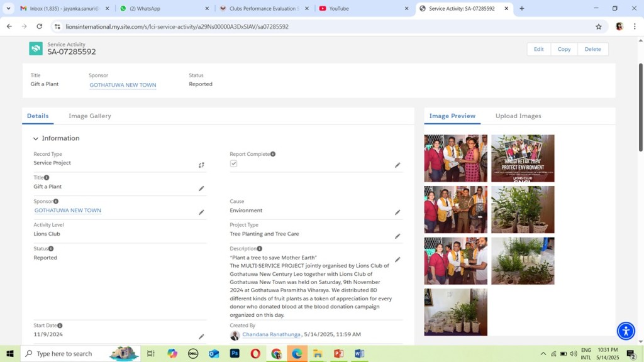Open Copilot from the taskbar
The height and width of the screenshot is (362, 644).
172,353
